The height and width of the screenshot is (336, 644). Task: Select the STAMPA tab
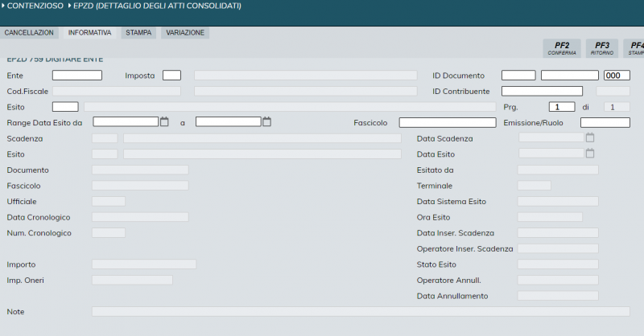point(138,33)
